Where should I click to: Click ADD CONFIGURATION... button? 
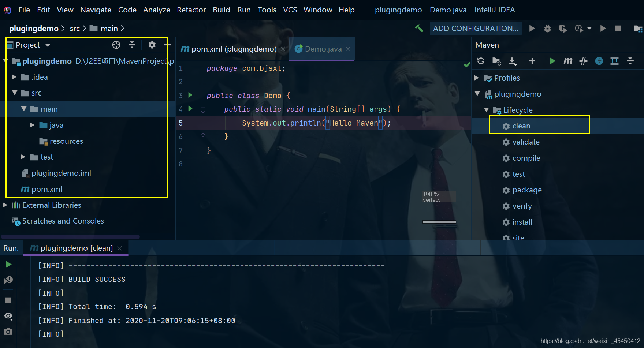click(x=476, y=29)
